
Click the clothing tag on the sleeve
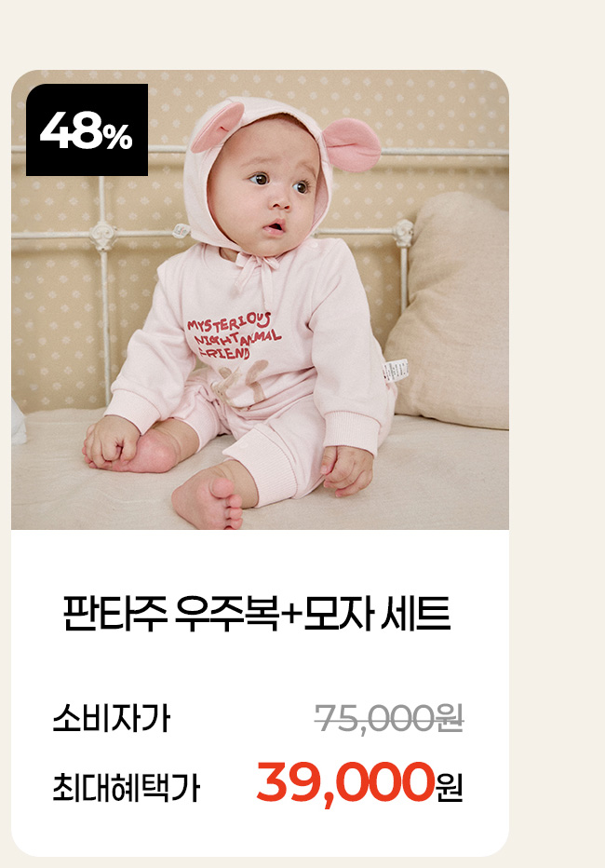tap(396, 371)
